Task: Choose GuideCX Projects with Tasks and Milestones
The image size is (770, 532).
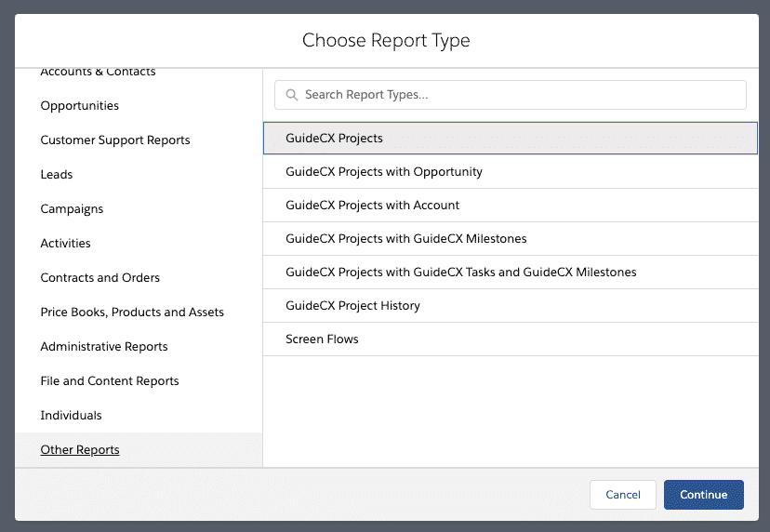Action: (x=511, y=272)
